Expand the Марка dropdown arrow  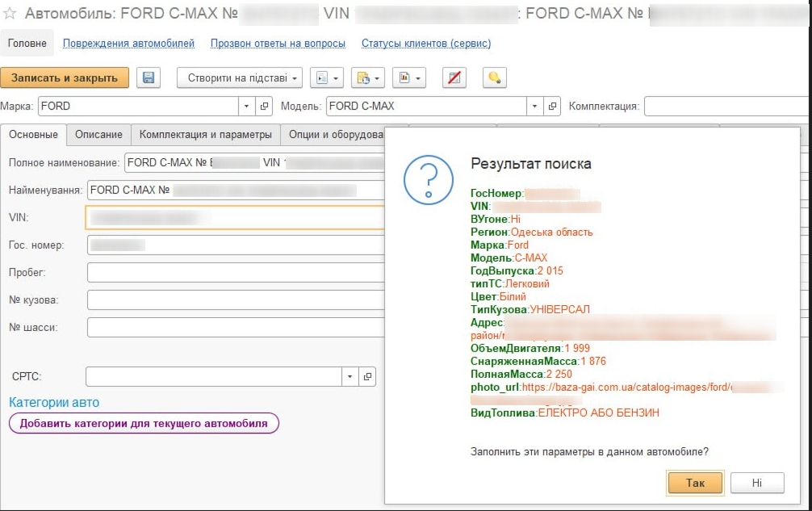[247, 106]
